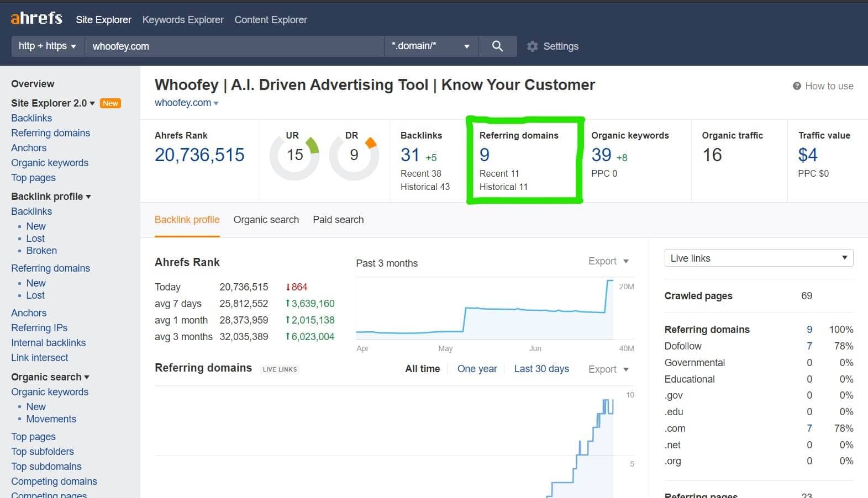Click the DR 9 gauge

coord(354,155)
